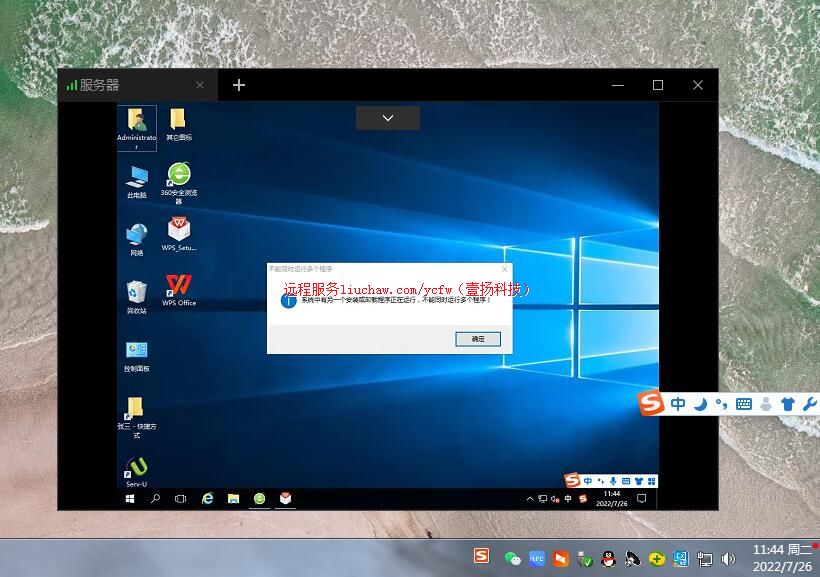
Task: Open the Serv-U desktop shortcut
Action: coord(137,468)
